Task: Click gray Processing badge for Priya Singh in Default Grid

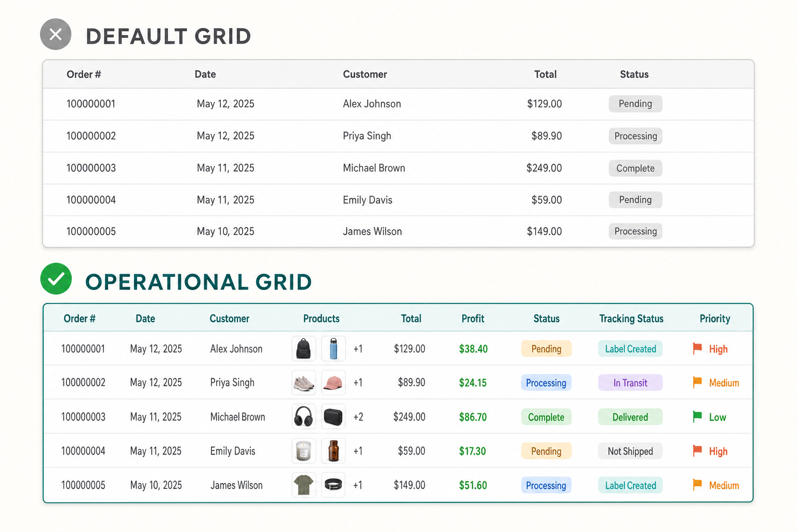Action: [635, 136]
